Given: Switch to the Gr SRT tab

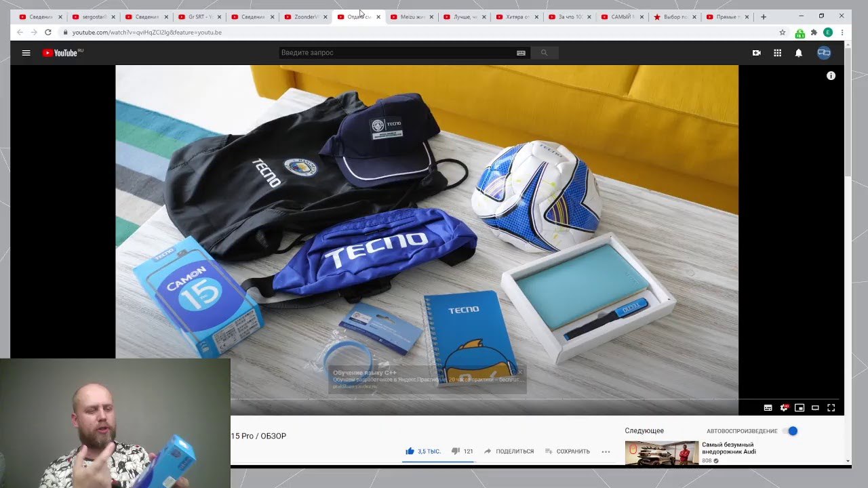Looking at the screenshot, I should [x=199, y=16].
